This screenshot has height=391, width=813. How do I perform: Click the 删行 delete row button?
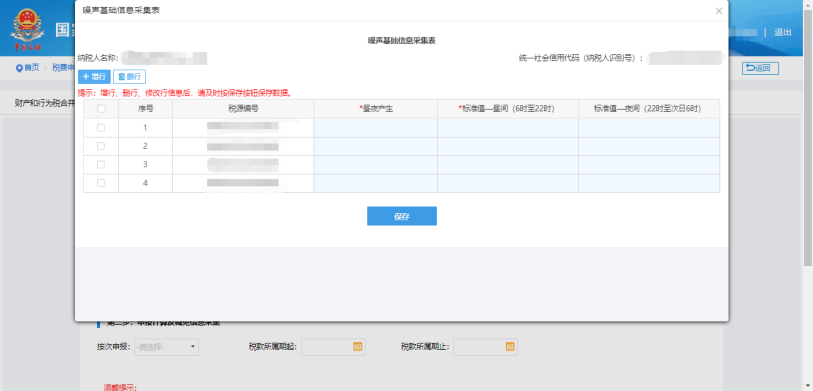130,77
